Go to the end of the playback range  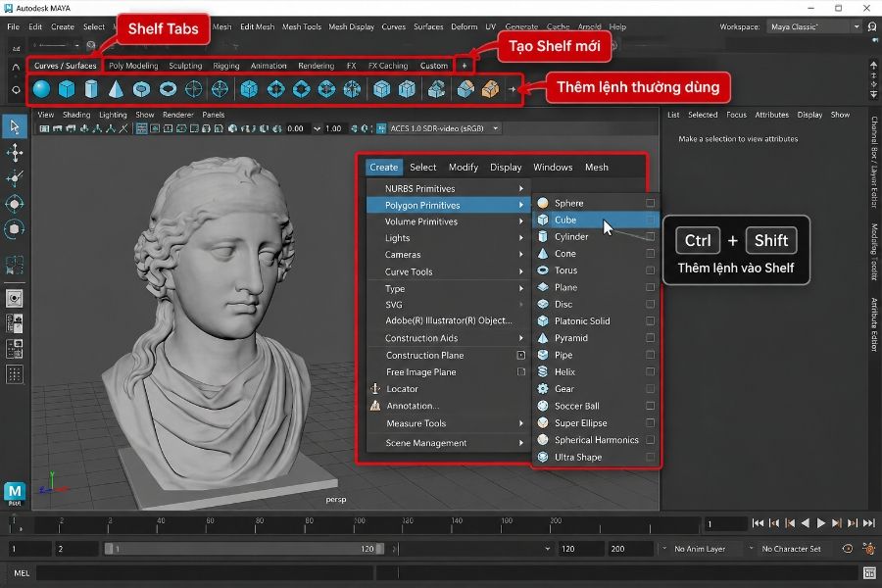coord(869,523)
